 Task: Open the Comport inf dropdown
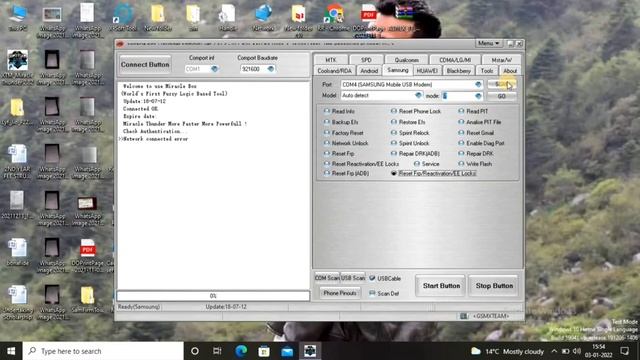coord(214,69)
